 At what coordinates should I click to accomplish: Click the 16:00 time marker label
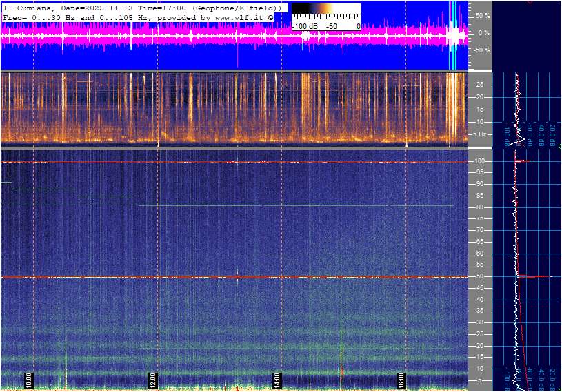point(401,380)
